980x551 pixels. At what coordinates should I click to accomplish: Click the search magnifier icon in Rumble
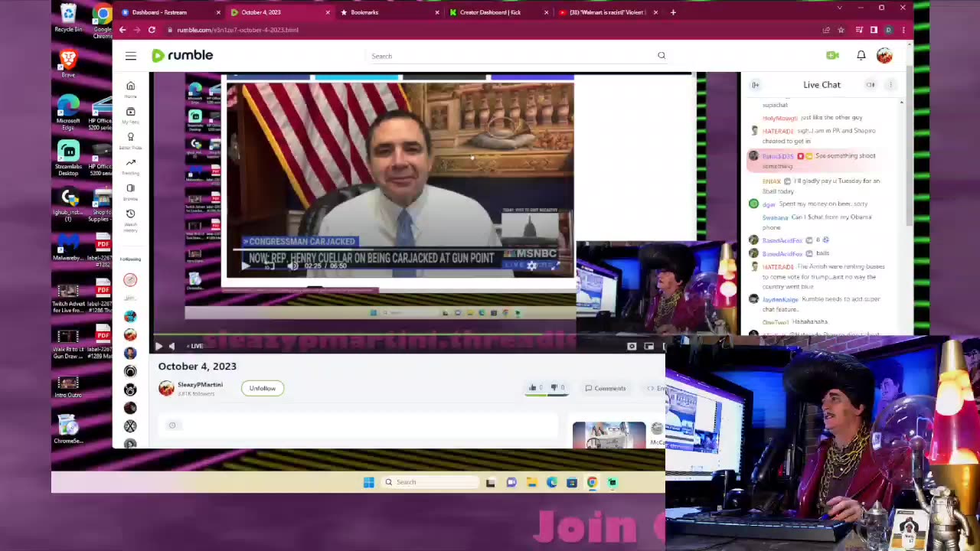[x=661, y=56]
